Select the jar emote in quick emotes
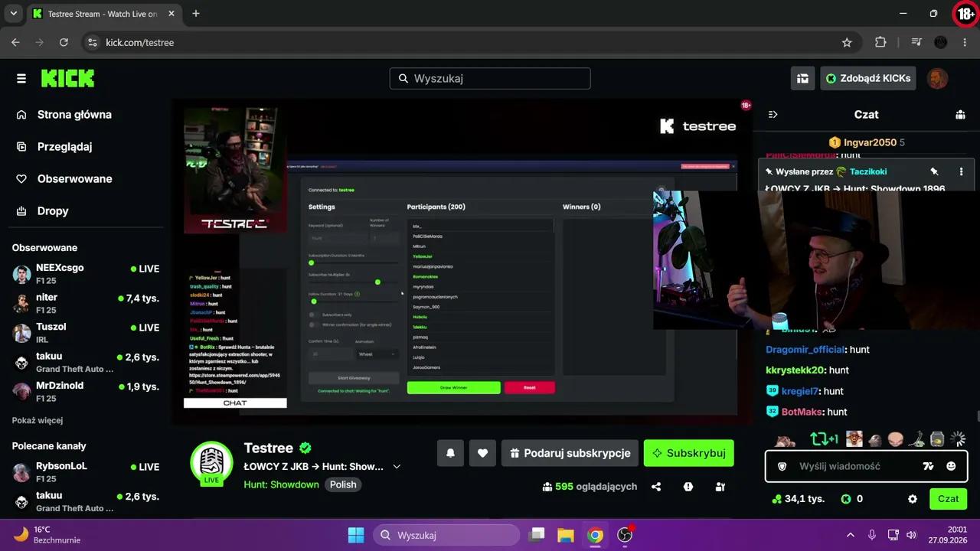 (x=937, y=439)
